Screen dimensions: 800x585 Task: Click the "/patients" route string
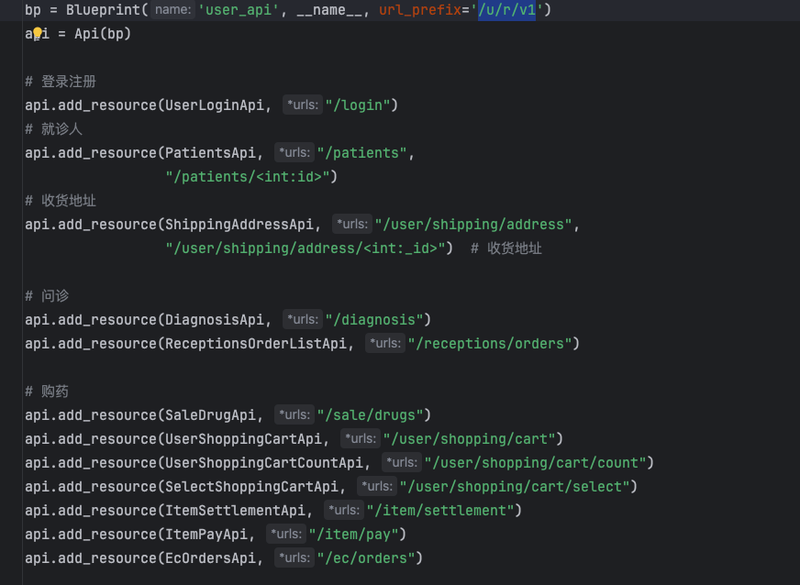[x=362, y=152]
